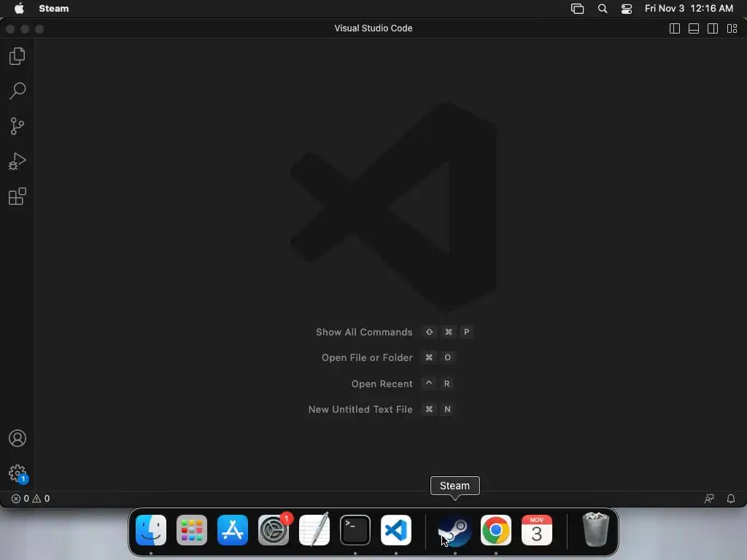Open Launchpad from the dock

coord(192,530)
